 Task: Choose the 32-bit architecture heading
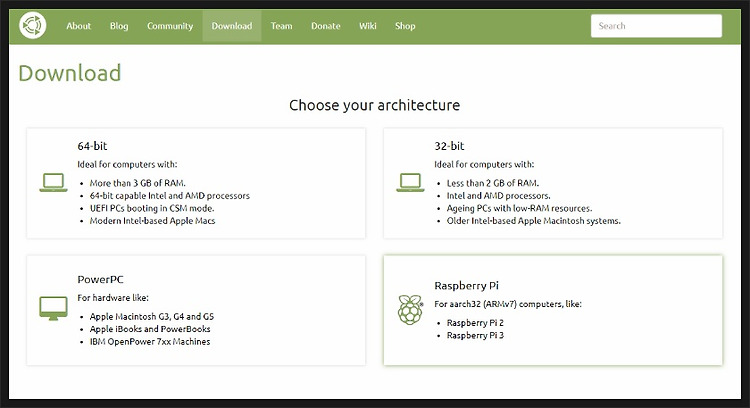point(449,146)
